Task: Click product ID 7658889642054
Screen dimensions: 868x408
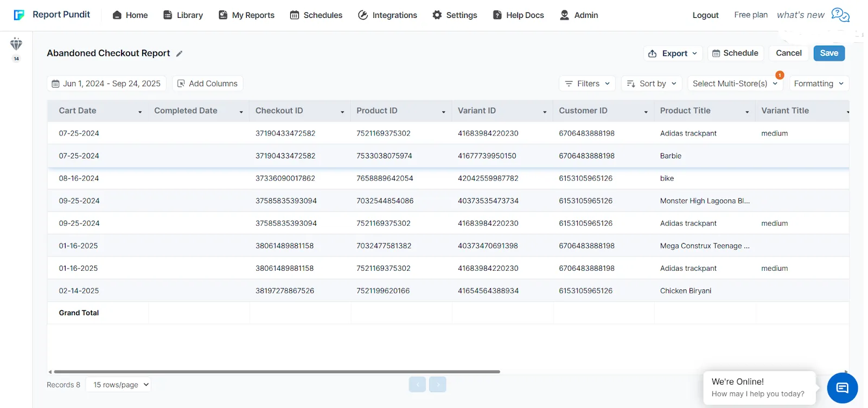Action: coord(385,178)
